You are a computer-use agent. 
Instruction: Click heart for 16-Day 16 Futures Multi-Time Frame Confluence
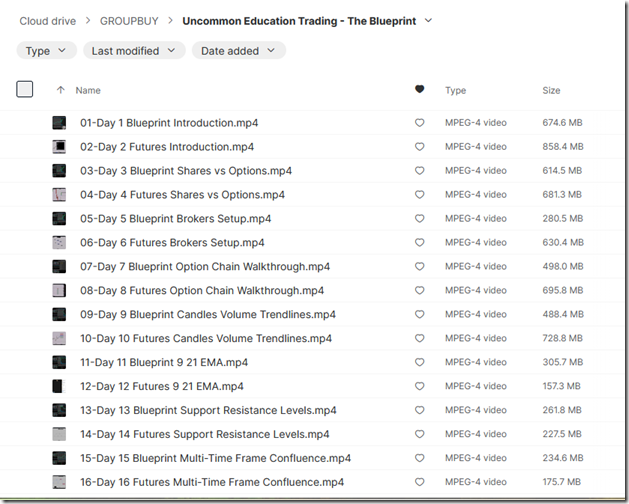point(420,482)
